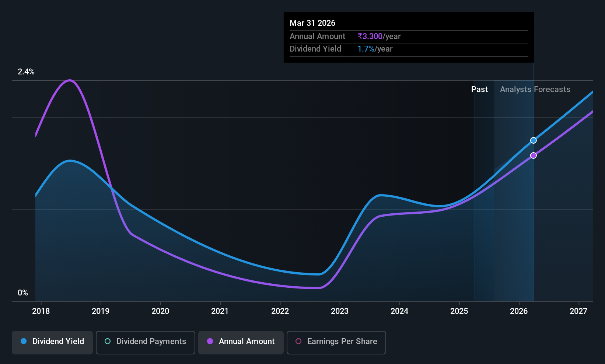Viewport: 605px width, 364px height.
Task: Select the purple Annual Amount data point marker
Action: pos(534,155)
